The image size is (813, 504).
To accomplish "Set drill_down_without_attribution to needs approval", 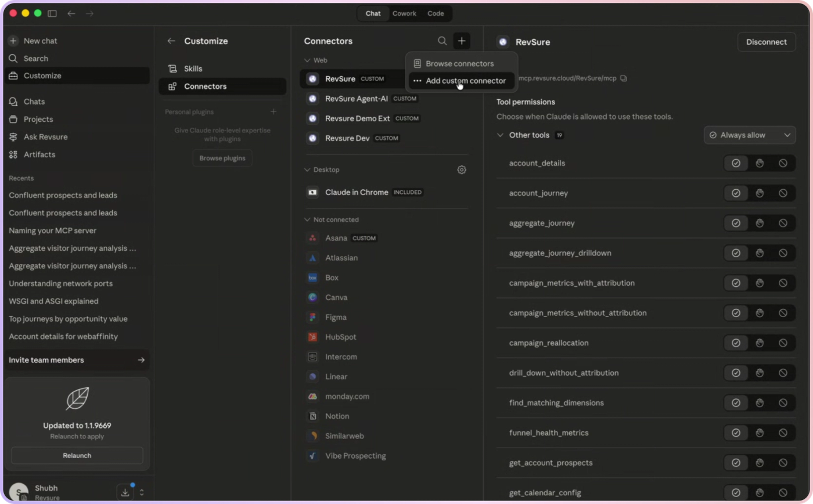I will pyautogui.click(x=760, y=373).
